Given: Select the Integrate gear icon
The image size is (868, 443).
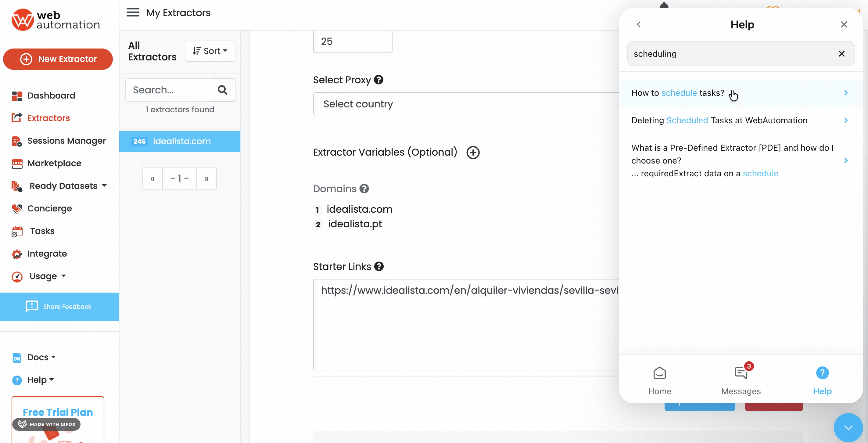Looking at the screenshot, I should 17,254.
